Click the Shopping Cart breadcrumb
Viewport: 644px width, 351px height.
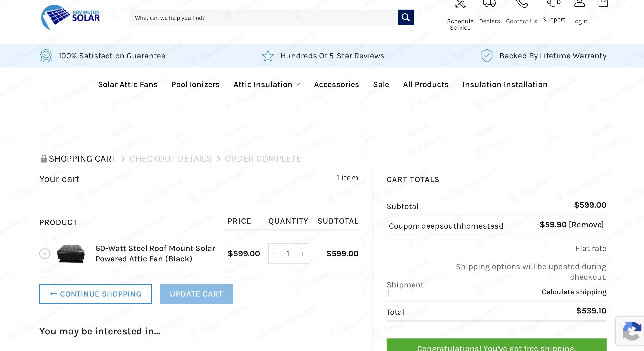83,159
